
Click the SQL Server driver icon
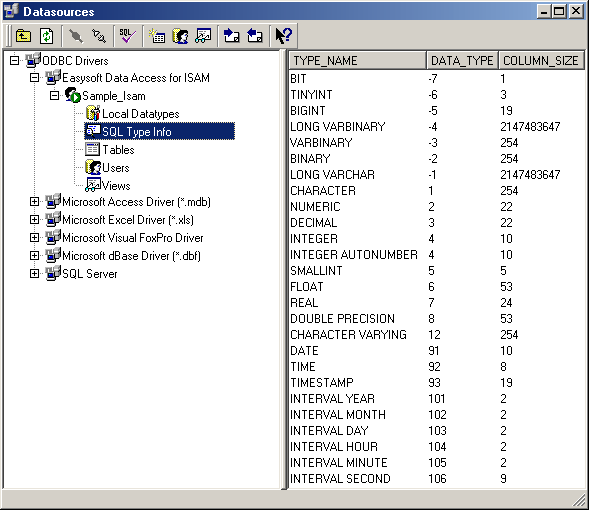(x=53, y=273)
